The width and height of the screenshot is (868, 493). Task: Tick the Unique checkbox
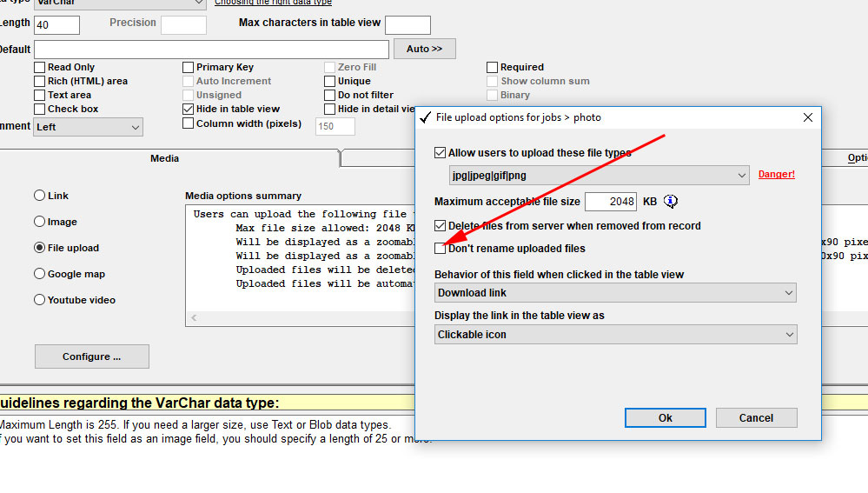(x=330, y=81)
